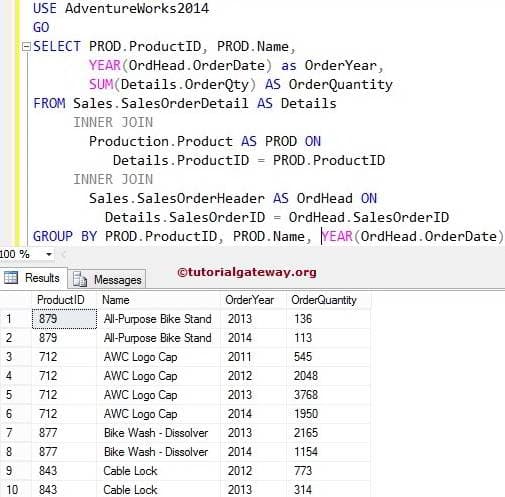Click the second INNER JOIN line

pos(113,179)
